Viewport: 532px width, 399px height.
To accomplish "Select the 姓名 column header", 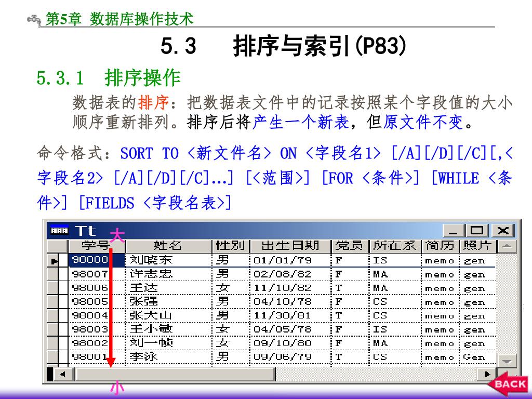I will tap(169, 246).
